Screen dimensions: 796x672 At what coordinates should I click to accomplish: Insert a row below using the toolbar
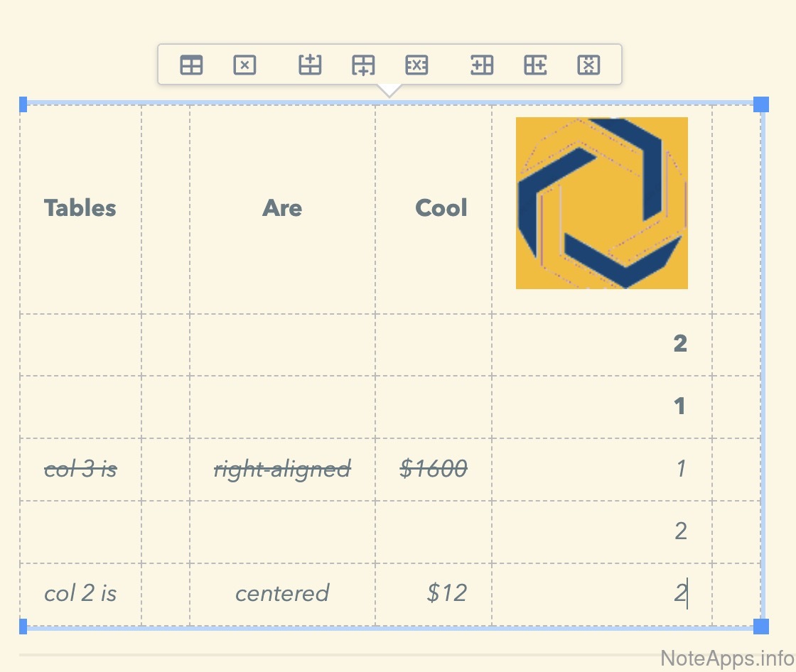363,65
